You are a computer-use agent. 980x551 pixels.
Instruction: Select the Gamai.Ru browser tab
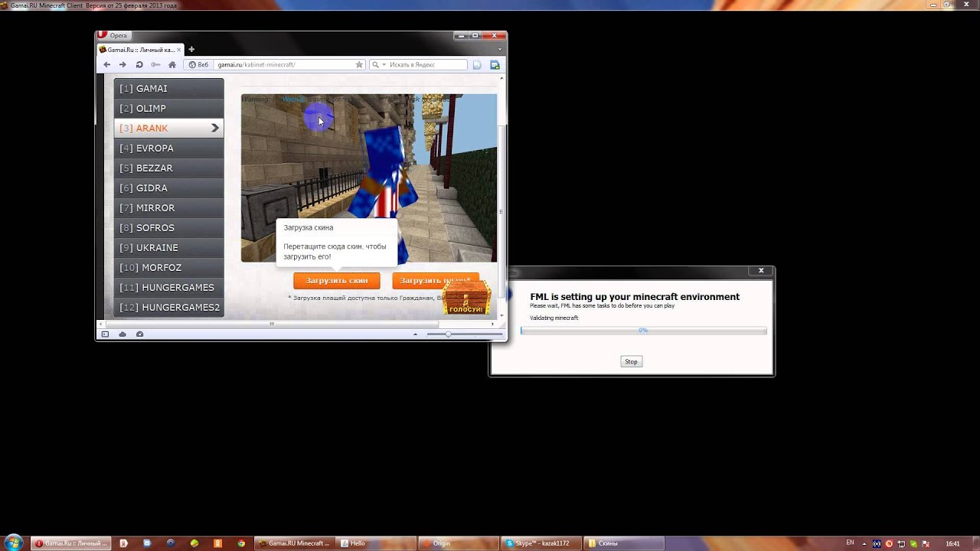(140, 50)
